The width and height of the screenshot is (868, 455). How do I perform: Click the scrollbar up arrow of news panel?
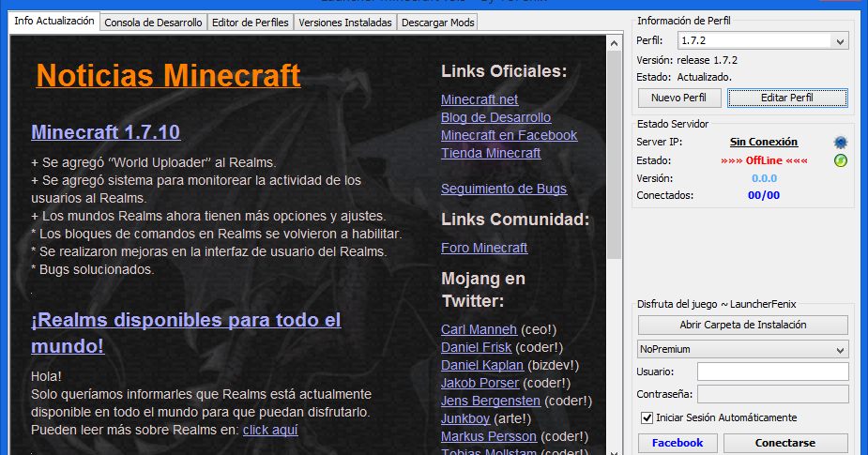pos(614,43)
